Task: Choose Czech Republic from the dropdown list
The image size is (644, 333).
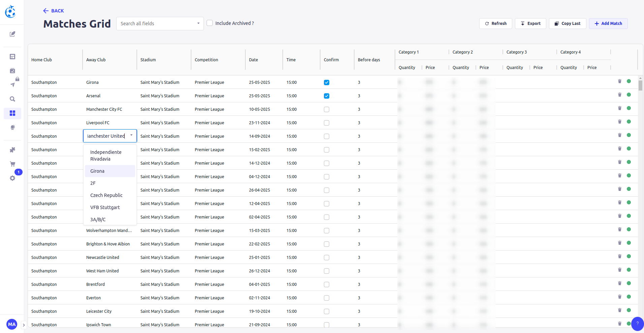Action: click(x=110, y=195)
